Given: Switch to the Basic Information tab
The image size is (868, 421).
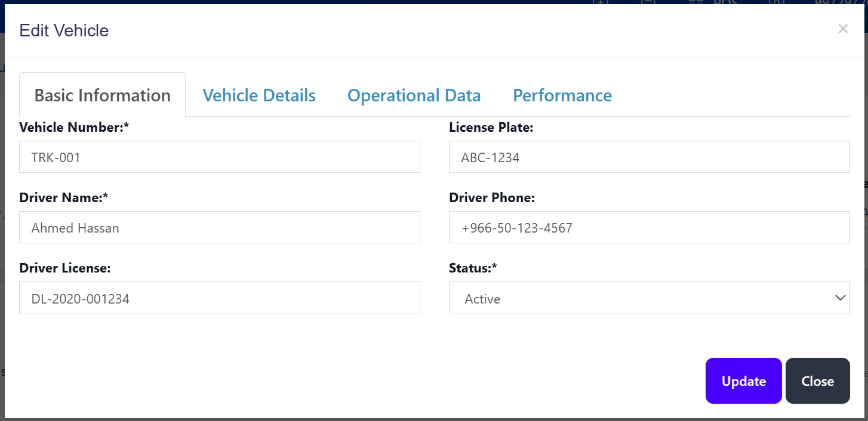Looking at the screenshot, I should pyautogui.click(x=102, y=95).
